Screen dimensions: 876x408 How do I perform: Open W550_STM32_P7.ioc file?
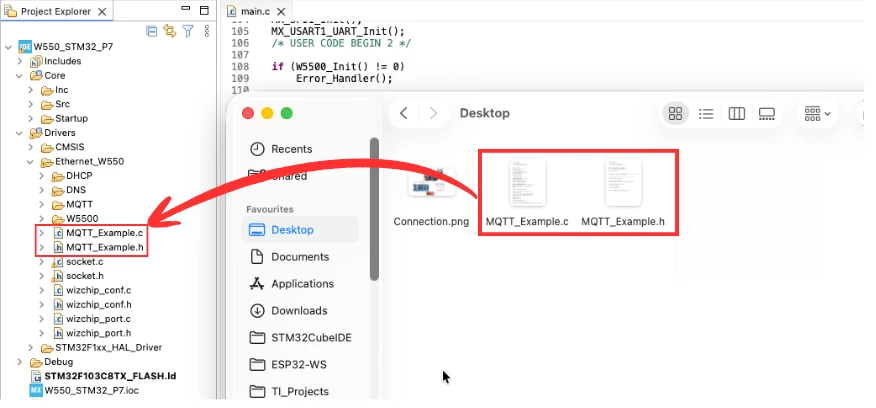(x=92, y=390)
